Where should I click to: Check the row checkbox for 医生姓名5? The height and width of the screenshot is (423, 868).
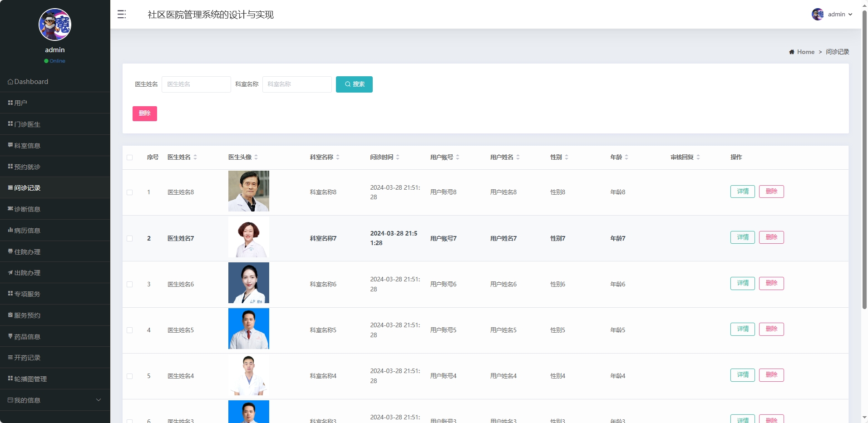(x=130, y=330)
